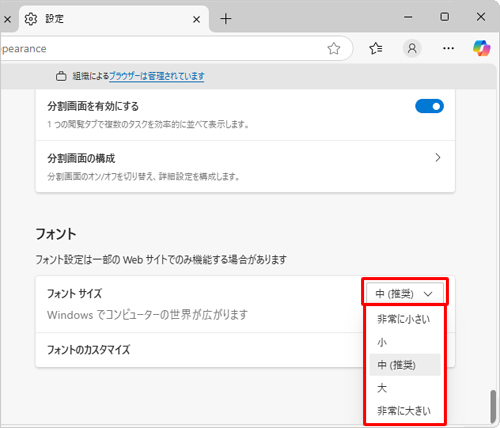The width and height of the screenshot is (500, 428).
Task: Open the フォント サイズ dropdown showing 中 (推奨)
Action: [405, 294]
